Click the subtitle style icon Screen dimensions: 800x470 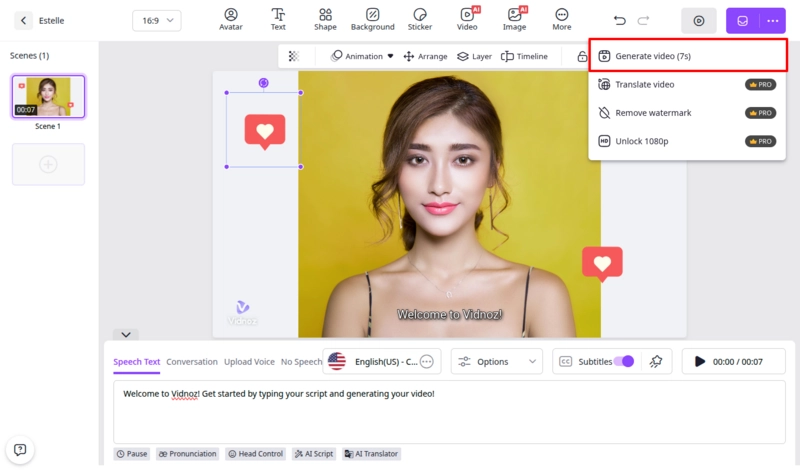tap(656, 361)
